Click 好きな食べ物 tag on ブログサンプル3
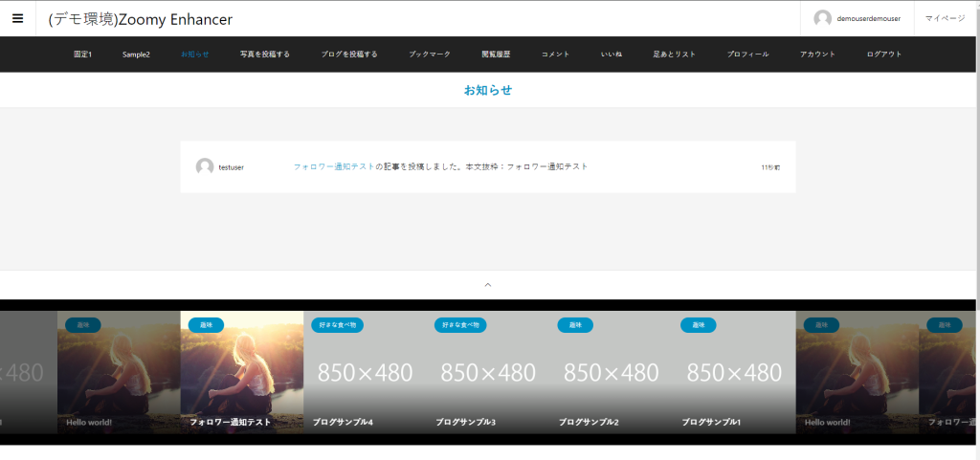 460,325
